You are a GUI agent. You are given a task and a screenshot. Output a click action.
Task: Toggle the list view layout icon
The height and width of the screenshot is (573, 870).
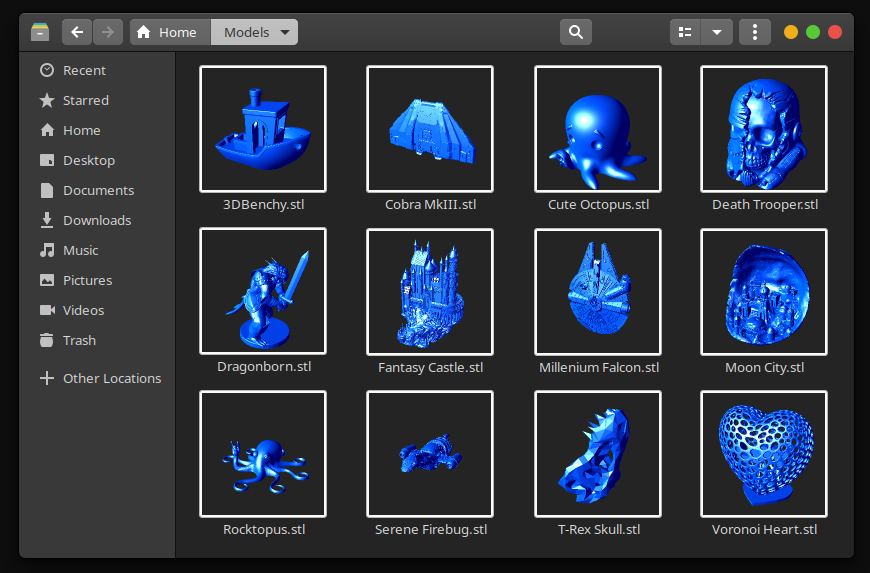(685, 32)
